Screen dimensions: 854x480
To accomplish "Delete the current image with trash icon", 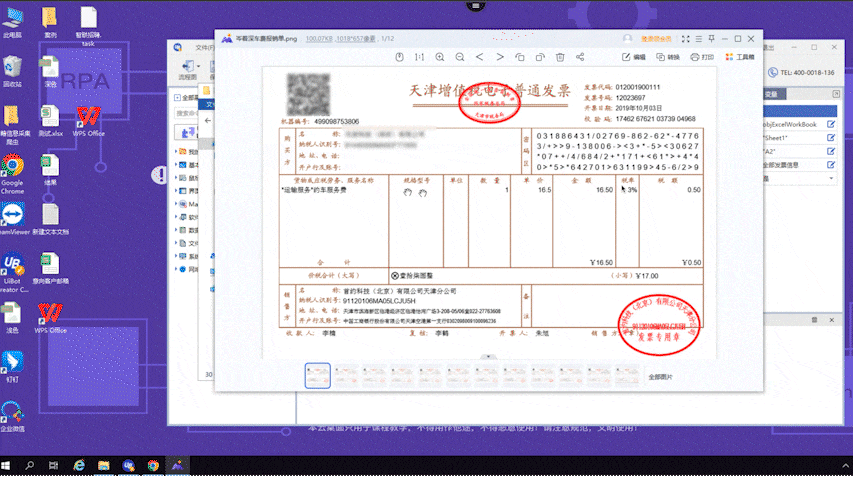I will (560, 57).
